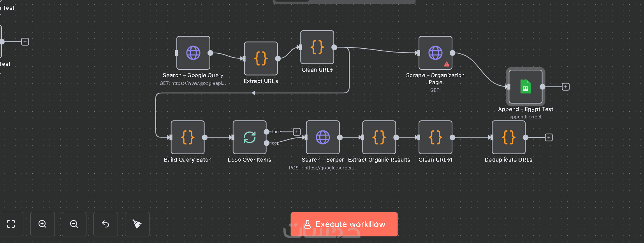Click the Loop Over Items label
This screenshot has width=644, height=243.
tap(250, 160)
